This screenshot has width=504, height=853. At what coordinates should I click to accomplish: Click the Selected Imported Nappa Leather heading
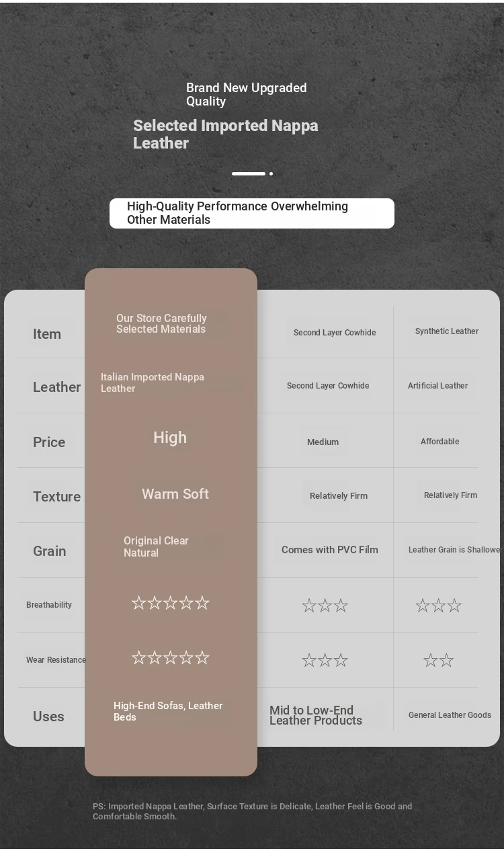[x=226, y=134]
